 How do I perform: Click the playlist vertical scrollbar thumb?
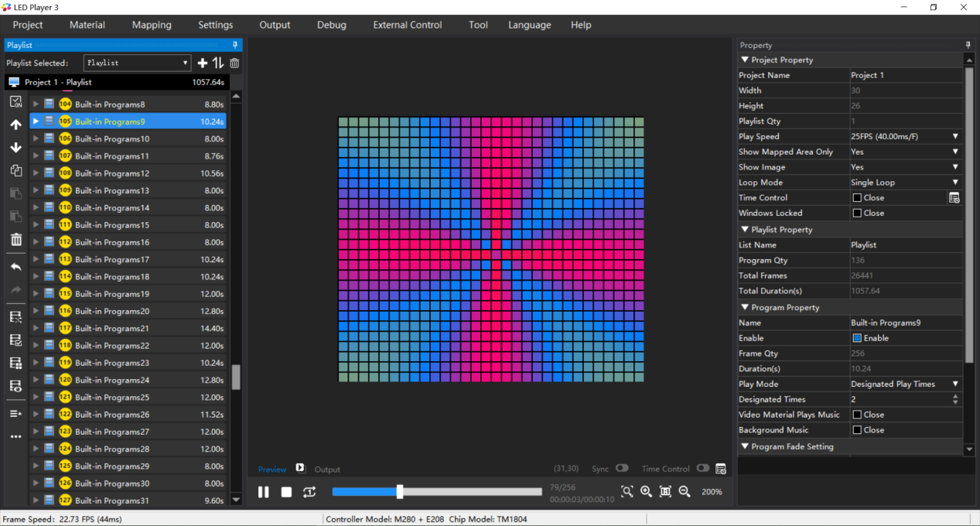[236, 377]
